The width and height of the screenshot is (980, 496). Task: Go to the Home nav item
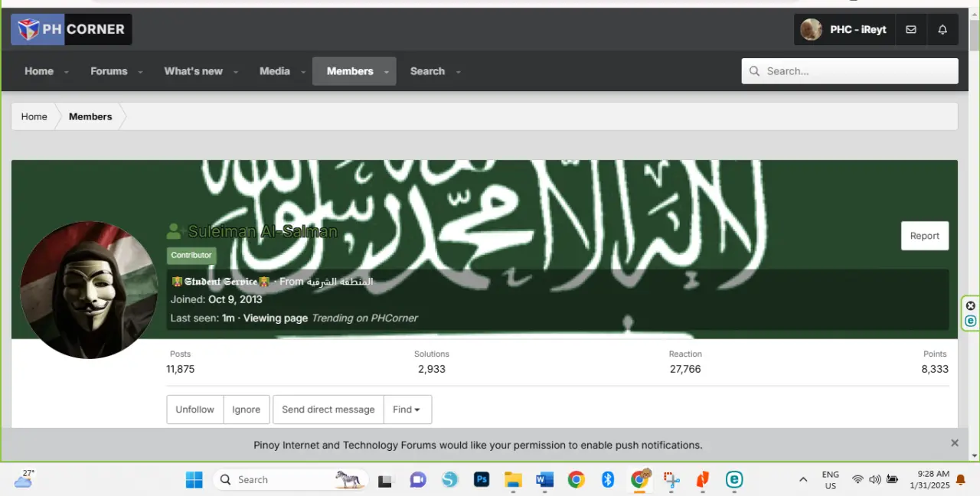pyautogui.click(x=39, y=71)
